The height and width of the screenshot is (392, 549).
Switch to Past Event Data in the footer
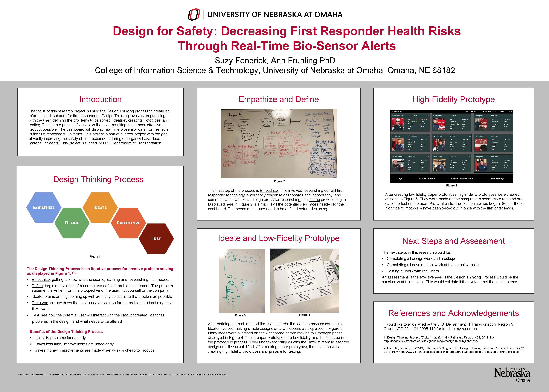[x=427, y=179]
